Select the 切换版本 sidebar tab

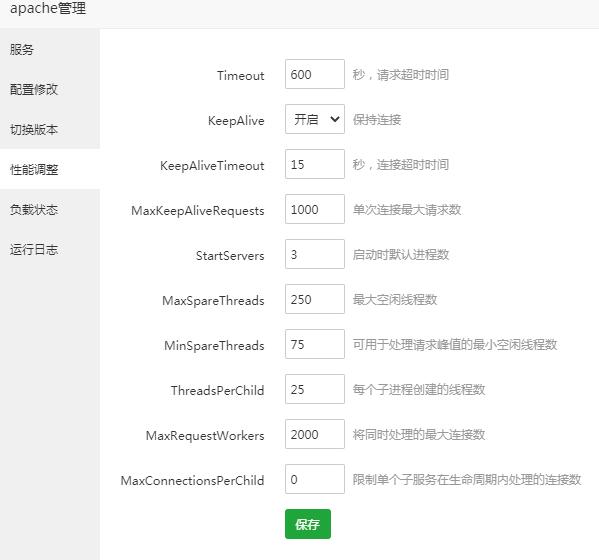tap(50, 129)
